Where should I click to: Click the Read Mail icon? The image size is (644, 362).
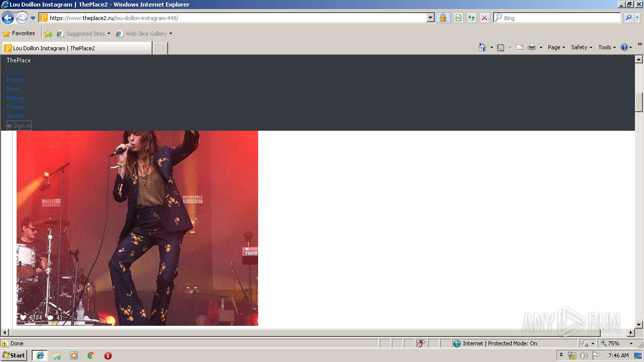point(520,47)
